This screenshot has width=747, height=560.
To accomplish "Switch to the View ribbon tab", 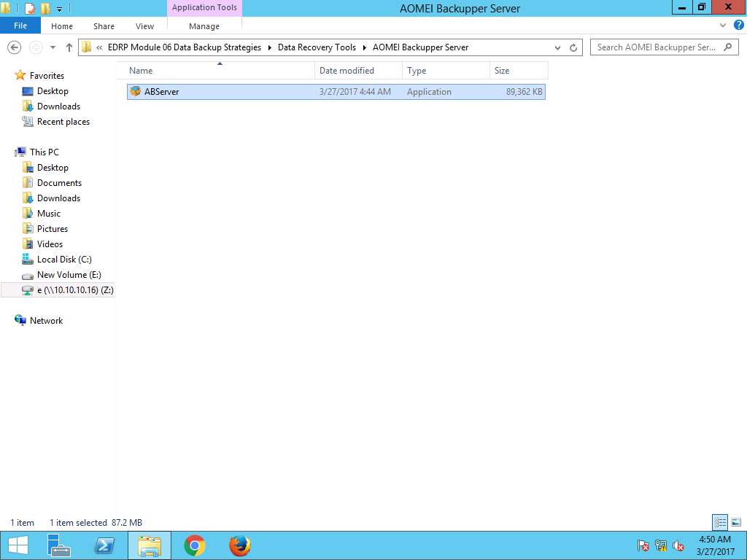I will 144,26.
